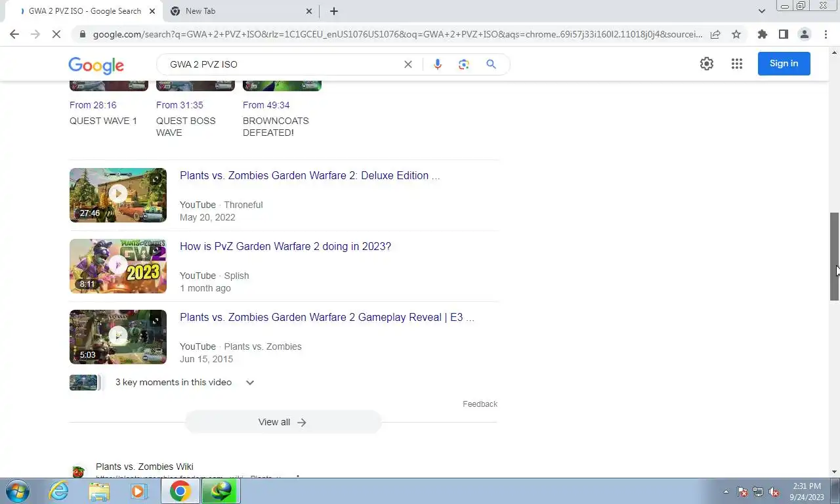Click the Google search input field
The image size is (840, 504).
(x=282, y=64)
